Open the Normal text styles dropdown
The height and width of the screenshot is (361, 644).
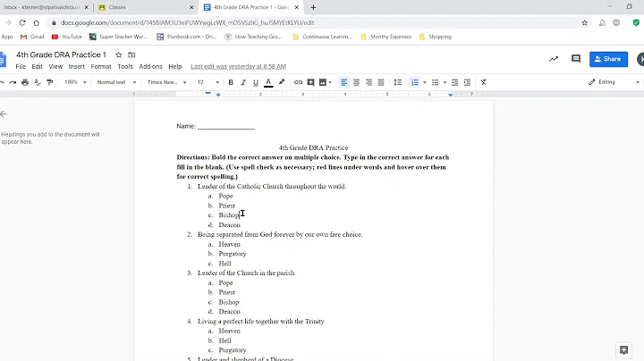(x=116, y=82)
